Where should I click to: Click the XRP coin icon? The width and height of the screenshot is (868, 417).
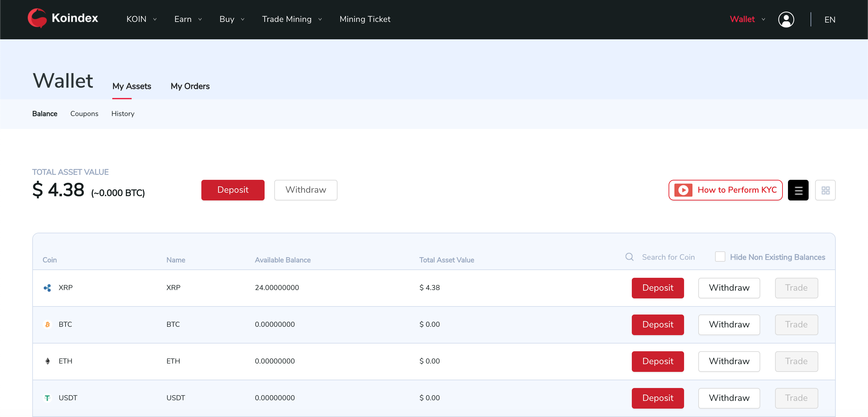(47, 288)
